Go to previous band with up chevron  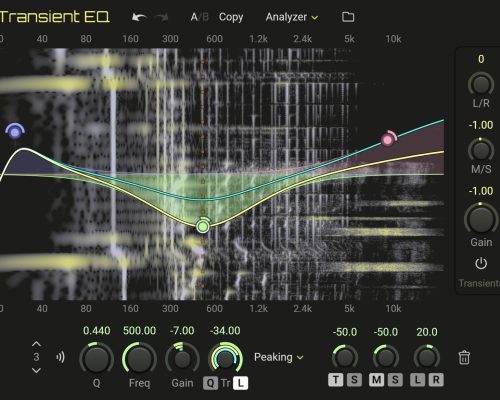36,344
